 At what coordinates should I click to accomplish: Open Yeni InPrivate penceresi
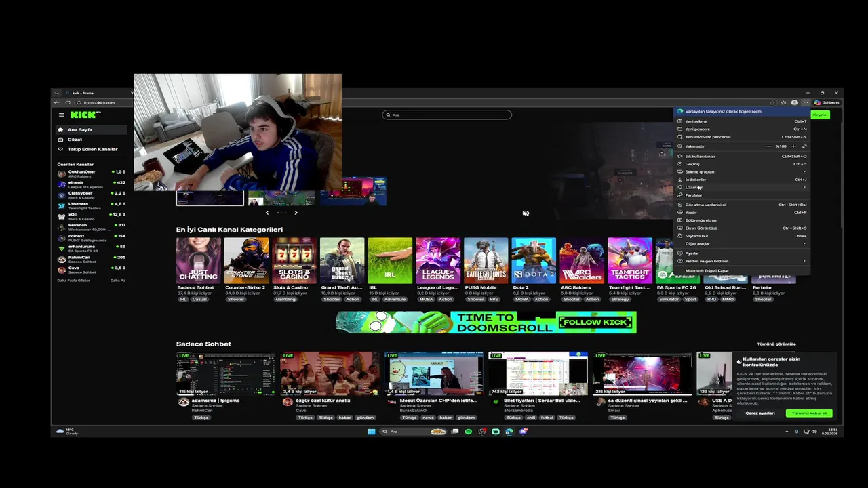pyautogui.click(x=742, y=137)
